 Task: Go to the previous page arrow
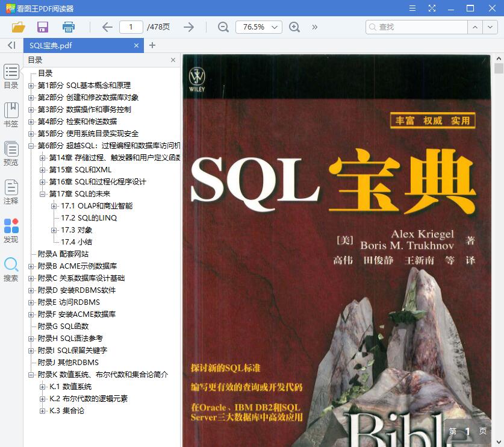(x=107, y=27)
